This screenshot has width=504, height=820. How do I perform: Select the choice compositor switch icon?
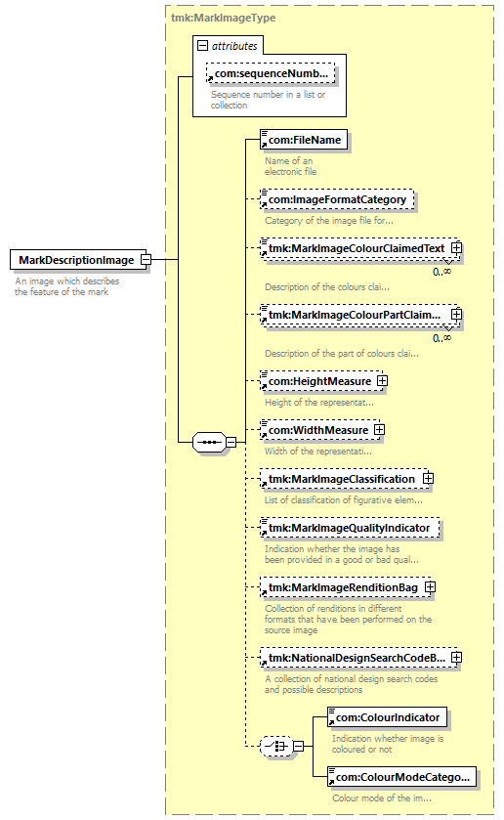276,747
